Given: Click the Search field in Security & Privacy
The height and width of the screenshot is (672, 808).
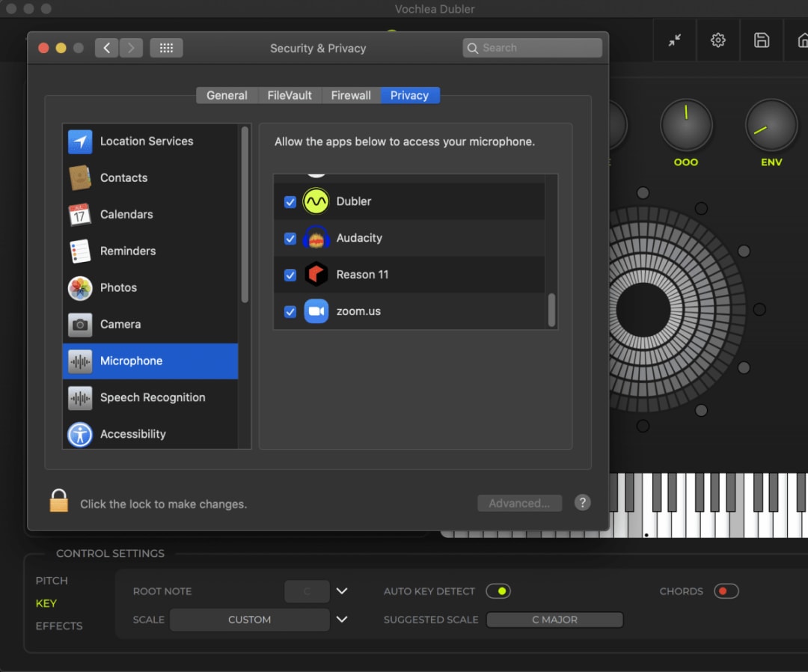Looking at the screenshot, I should pos(533,48).
